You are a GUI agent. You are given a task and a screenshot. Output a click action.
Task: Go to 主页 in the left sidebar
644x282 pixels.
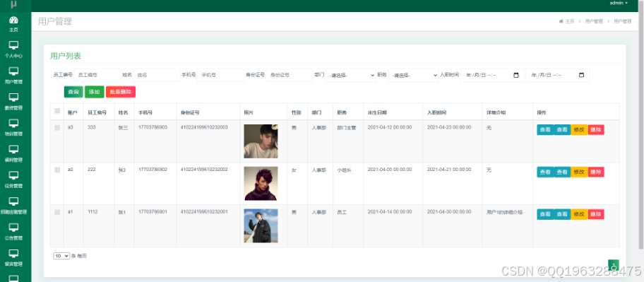tap(13, 24)
